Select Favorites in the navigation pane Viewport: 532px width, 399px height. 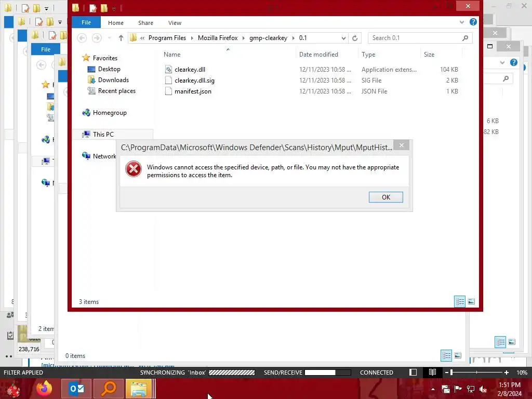[105, 58]
